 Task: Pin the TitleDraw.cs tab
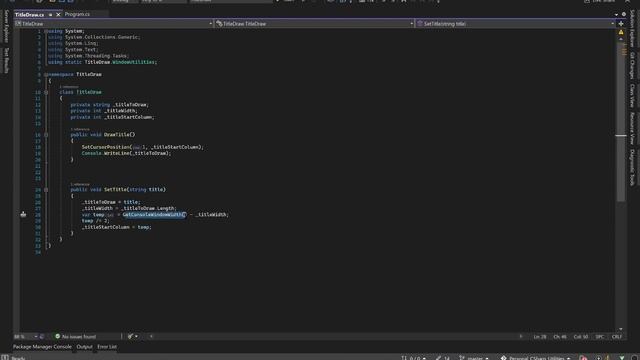(51, 15)
